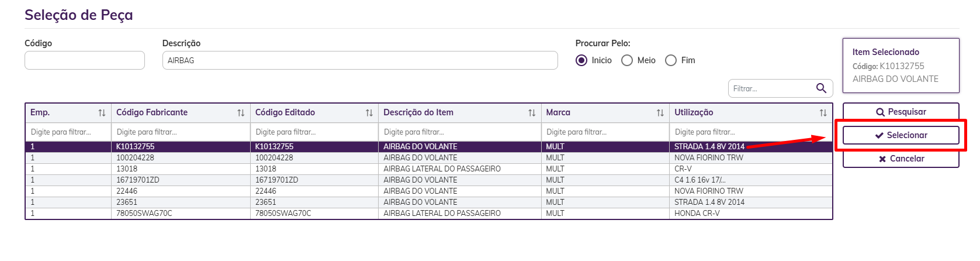This screenshot has width=980, height=261.
Task: Click the Descrição field containing AIRBAG
Action: 359,60
